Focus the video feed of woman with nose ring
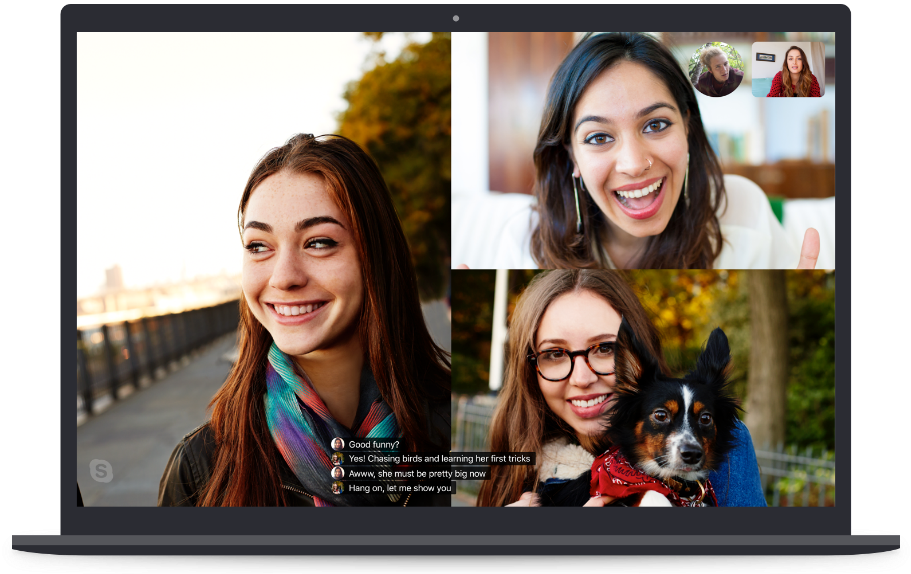The width and height of the screenshot is (911, 574). (643, 150)
